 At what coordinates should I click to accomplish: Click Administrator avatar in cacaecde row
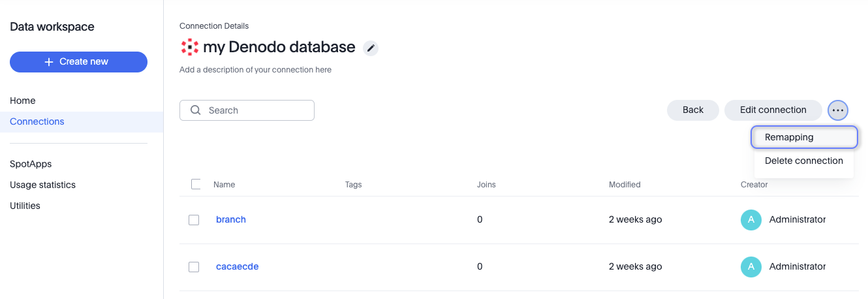pyautogui.click(x=751, y=266)
